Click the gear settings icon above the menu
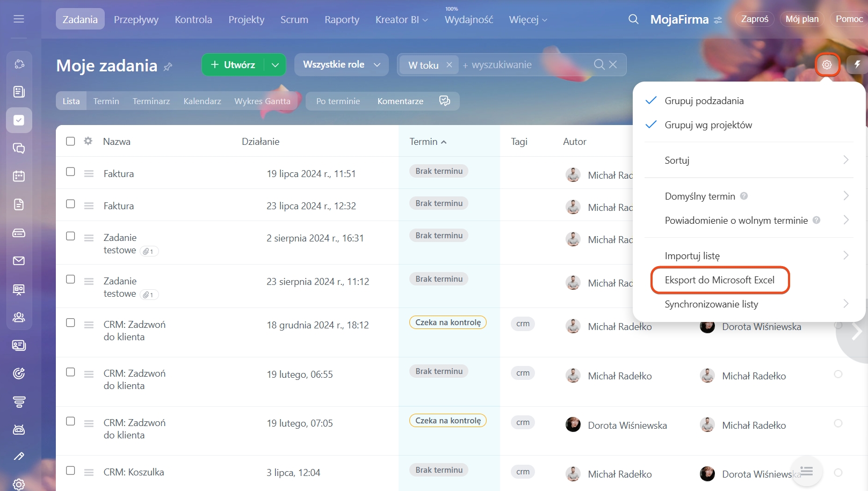The width and height of the screenshot is (868, 491). (x=827, y=65)
